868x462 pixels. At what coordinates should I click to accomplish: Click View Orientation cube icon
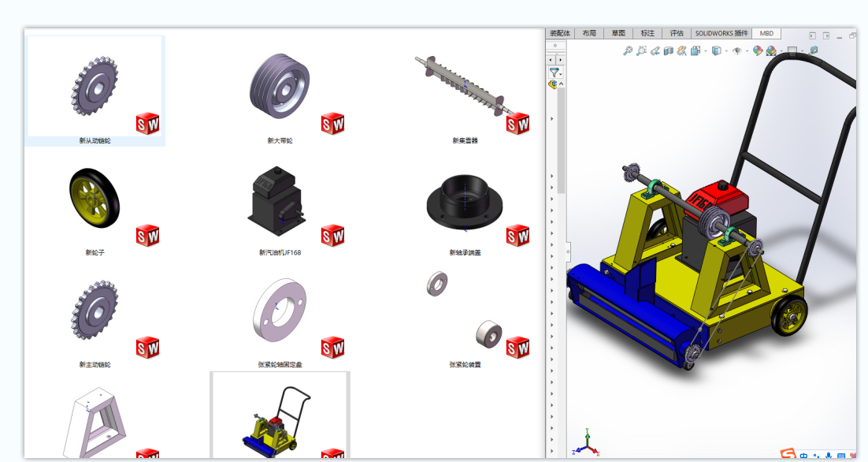coord(696,51)
